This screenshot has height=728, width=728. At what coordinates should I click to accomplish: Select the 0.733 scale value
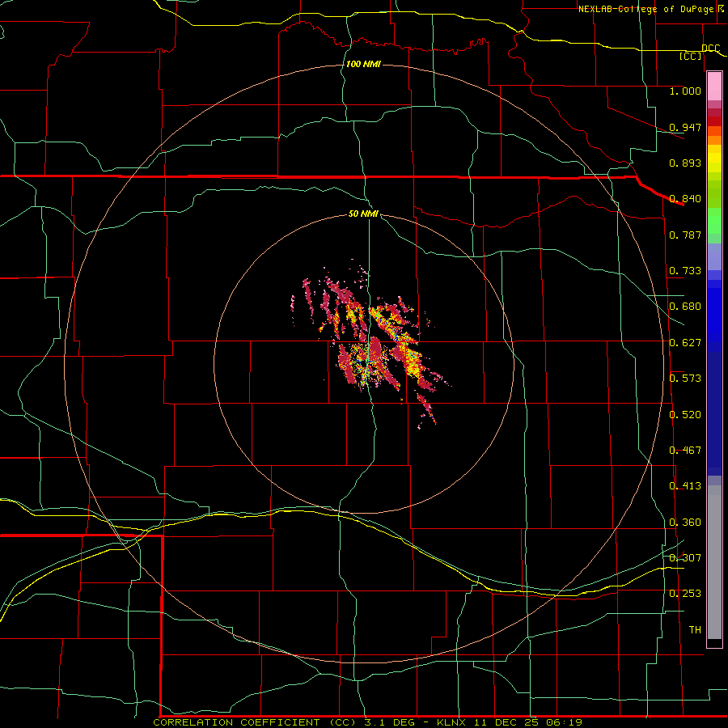click(685, 271)
